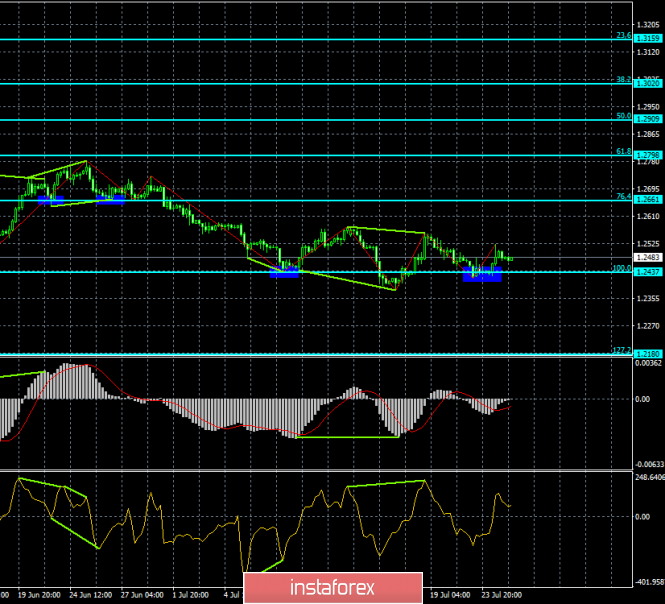Click the 1.2437 price level label
The image size is (665, 604).
(648, 272)
